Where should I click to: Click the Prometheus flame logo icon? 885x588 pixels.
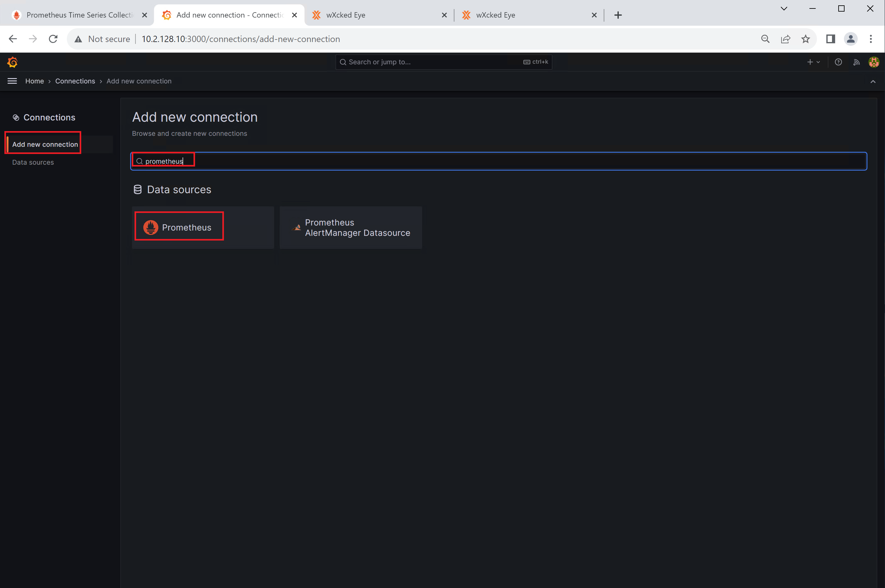[151, 227]
